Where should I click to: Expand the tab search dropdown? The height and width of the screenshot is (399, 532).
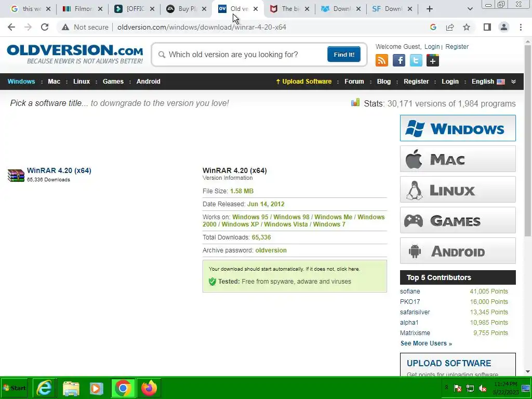(x=470, y=9)
